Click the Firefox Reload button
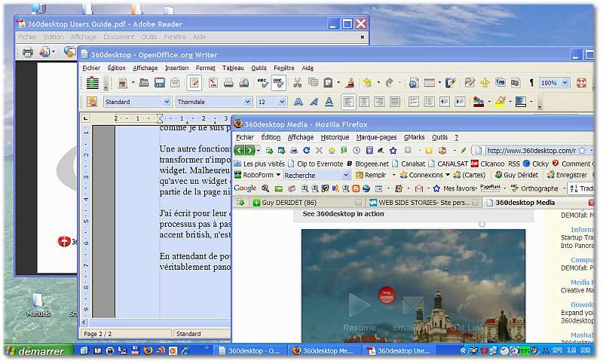Image resolution: width=603 pixels, height=364 pixels. pos(307,150)
